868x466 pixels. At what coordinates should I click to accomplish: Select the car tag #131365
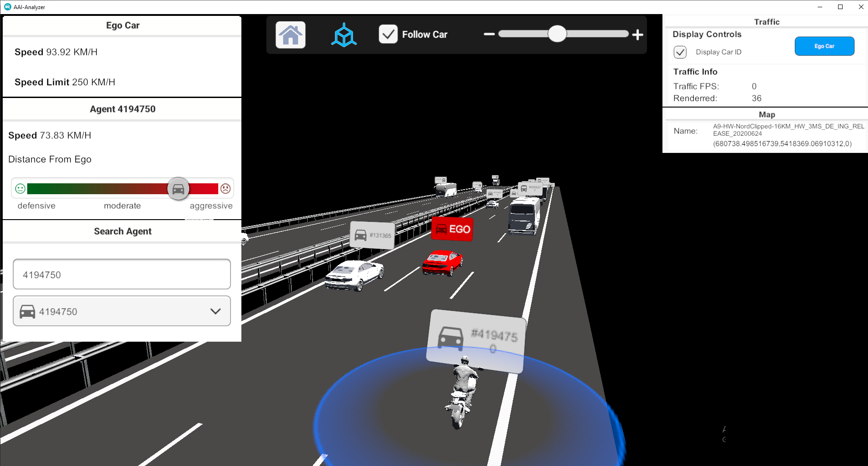372,235
